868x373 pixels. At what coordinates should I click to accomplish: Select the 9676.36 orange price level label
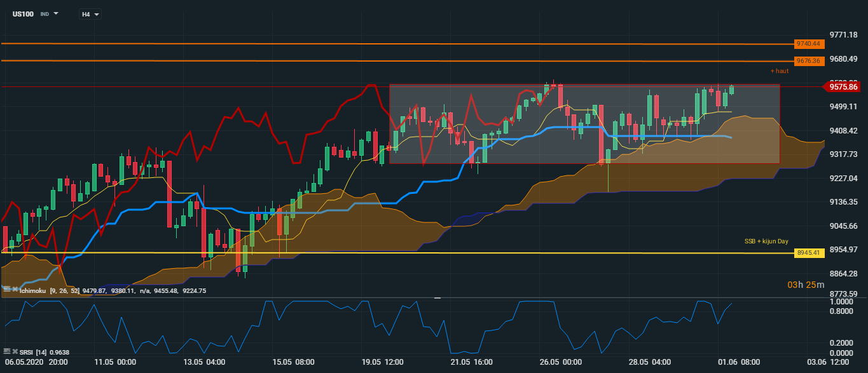[x=809, y=60]
